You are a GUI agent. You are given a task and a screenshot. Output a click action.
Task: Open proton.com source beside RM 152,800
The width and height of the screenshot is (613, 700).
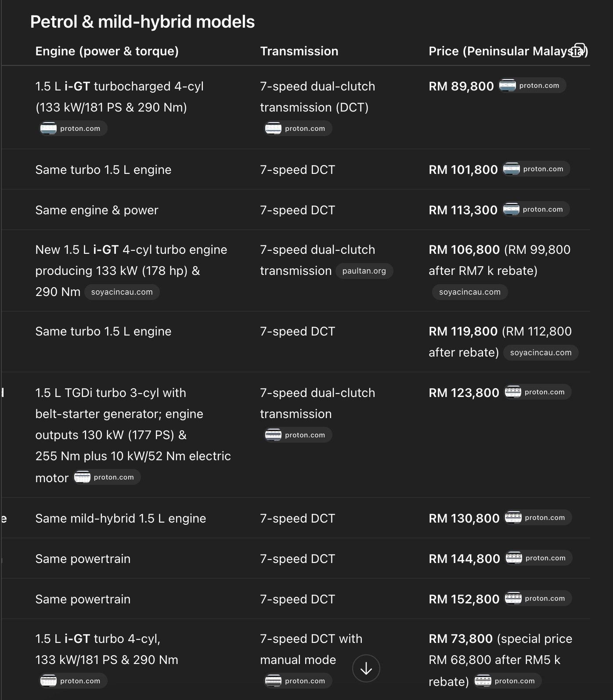pyautogui.click(x=538, y=598)
